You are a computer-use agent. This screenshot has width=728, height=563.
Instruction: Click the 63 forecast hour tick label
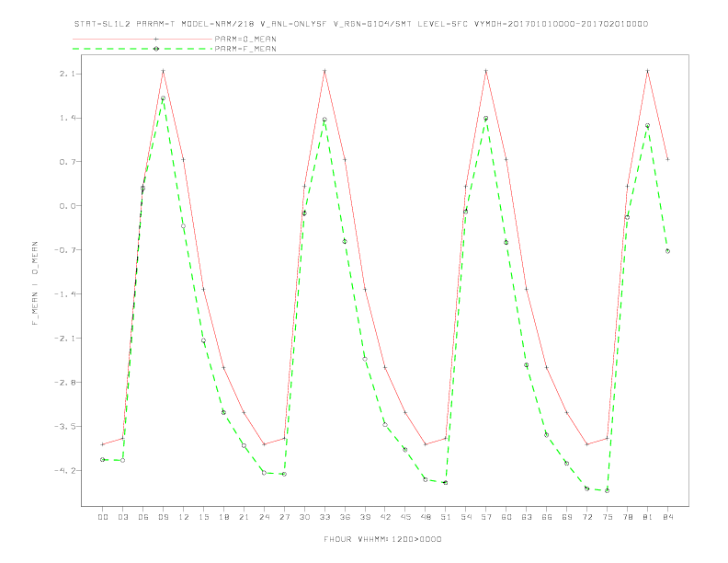tap(527, 517)
